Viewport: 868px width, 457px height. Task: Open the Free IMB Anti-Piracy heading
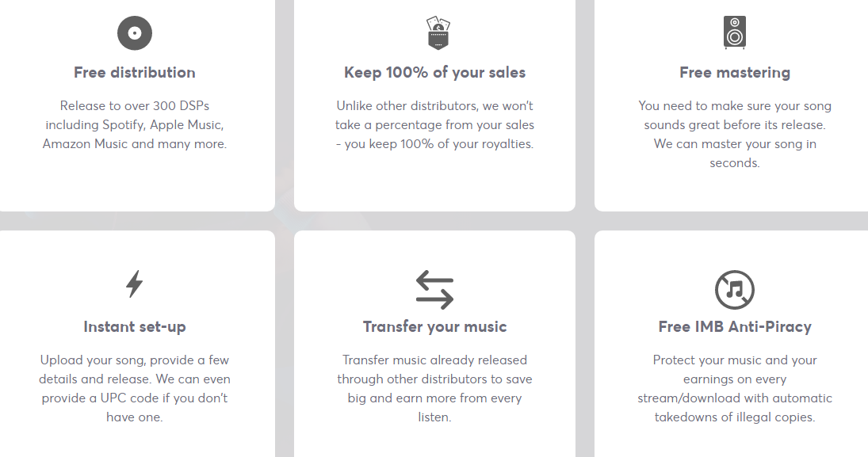735,327
